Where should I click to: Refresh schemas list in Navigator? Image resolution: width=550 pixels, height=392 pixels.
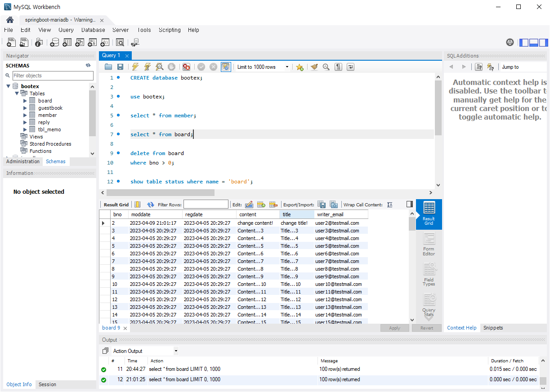88,66
